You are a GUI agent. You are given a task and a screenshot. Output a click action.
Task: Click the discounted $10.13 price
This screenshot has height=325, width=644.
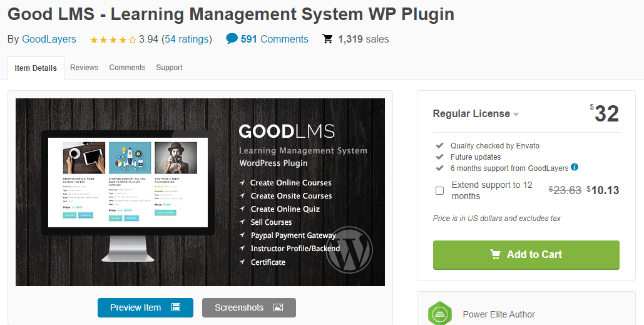603,190
